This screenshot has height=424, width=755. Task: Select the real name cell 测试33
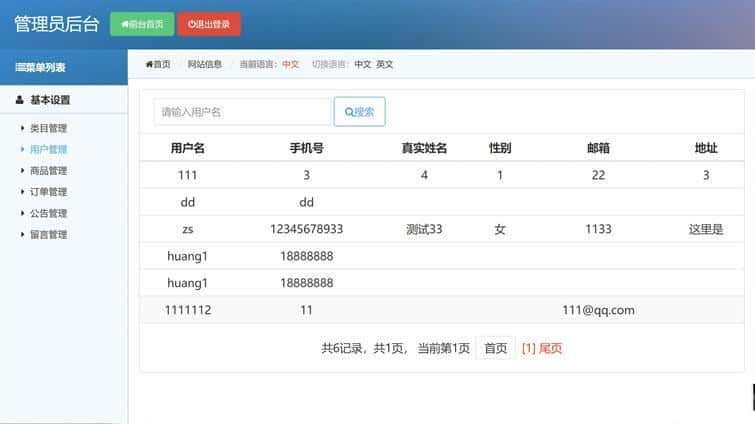424,230
